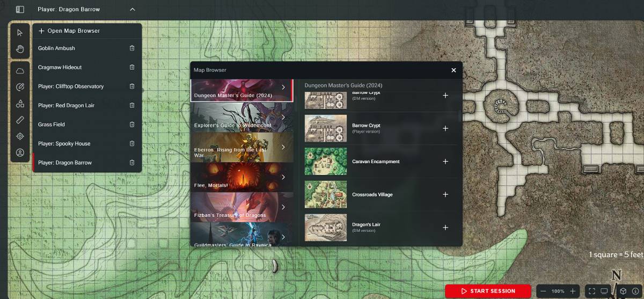Delete Player: Red Dragon Lair map
This screenshot has width=644, height=299.
click(x=132, y=105)
